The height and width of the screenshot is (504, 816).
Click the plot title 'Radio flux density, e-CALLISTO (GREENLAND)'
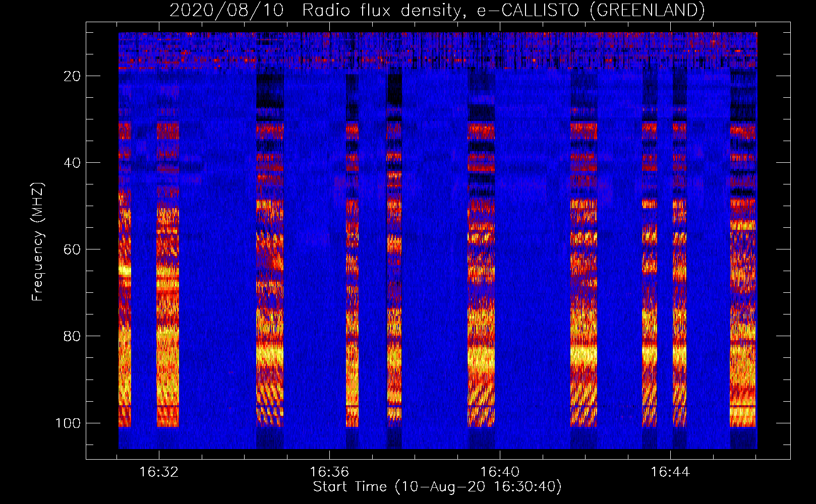pos(503,10)
